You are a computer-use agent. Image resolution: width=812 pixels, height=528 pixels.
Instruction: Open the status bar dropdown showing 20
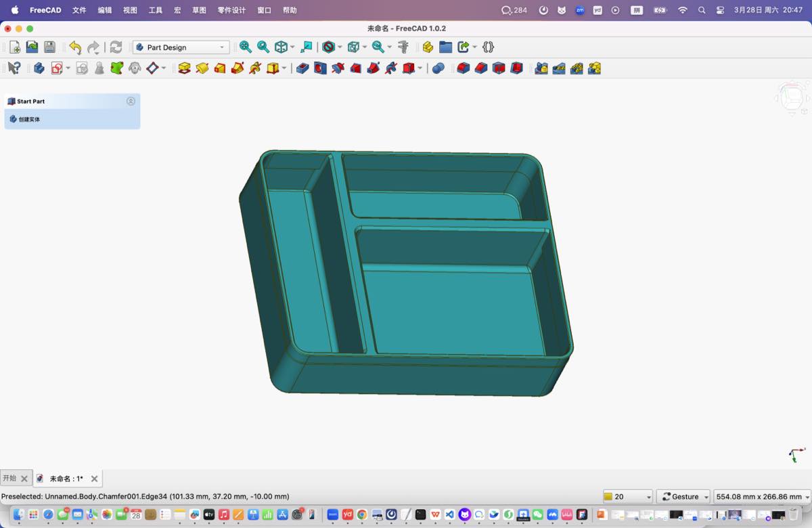(628, 497)
